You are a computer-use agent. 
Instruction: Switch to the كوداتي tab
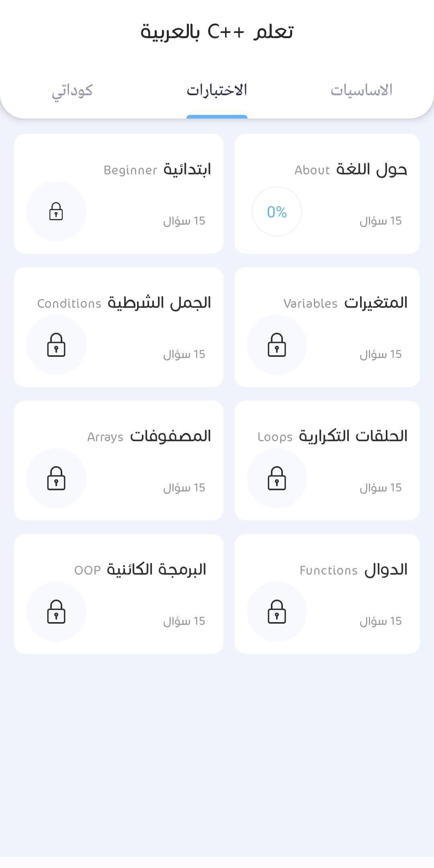[x=72, y=91]
